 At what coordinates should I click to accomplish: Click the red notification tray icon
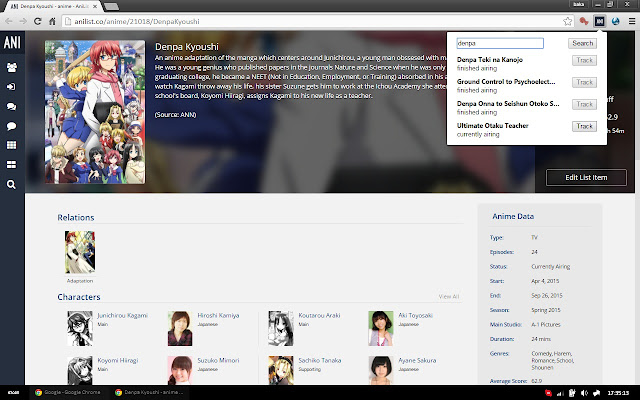point(548,393)
